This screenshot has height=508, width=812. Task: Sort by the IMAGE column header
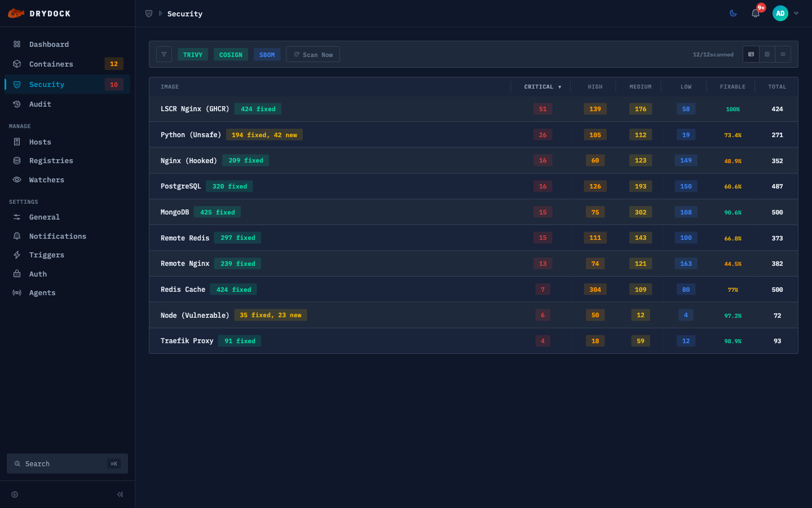170,87
